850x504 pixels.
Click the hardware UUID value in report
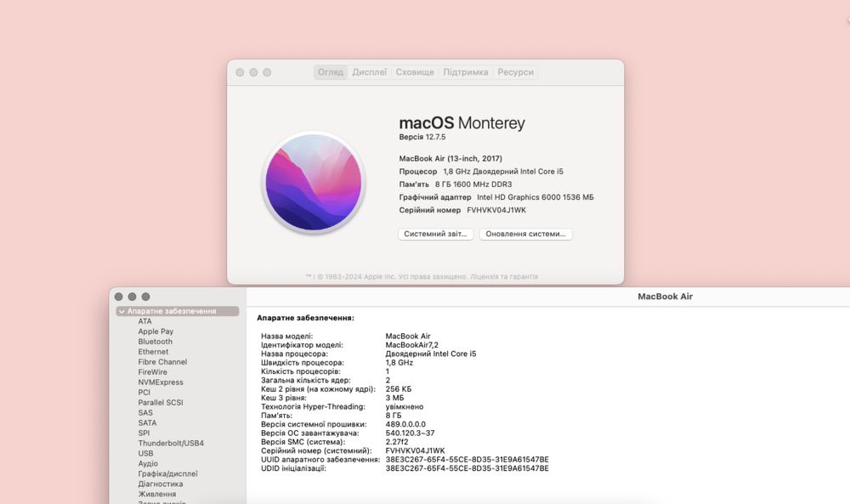click(x=467, y=460)
